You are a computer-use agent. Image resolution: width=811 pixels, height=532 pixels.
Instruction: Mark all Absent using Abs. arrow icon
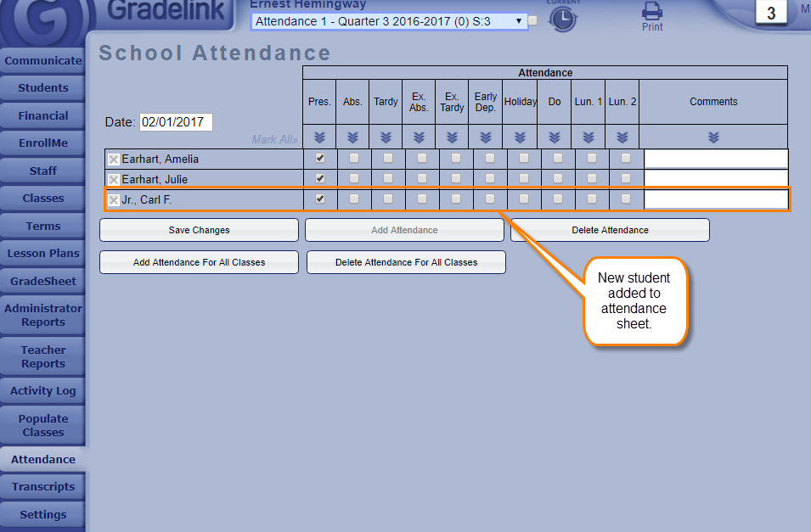pos(352,137)
